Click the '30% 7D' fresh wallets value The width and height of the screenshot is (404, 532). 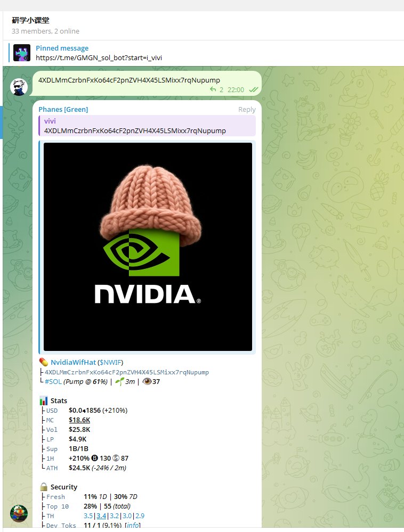[126, 497]
